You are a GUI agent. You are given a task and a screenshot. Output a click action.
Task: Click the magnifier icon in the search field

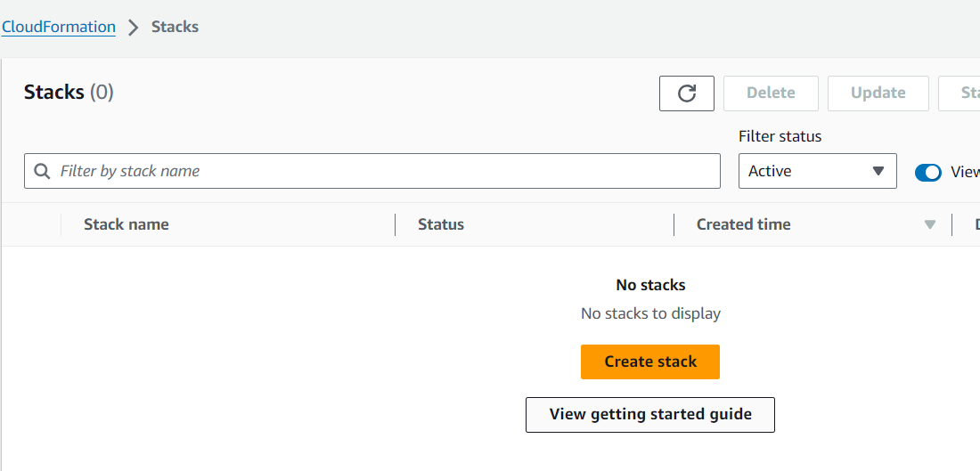[x=42, y=171]
